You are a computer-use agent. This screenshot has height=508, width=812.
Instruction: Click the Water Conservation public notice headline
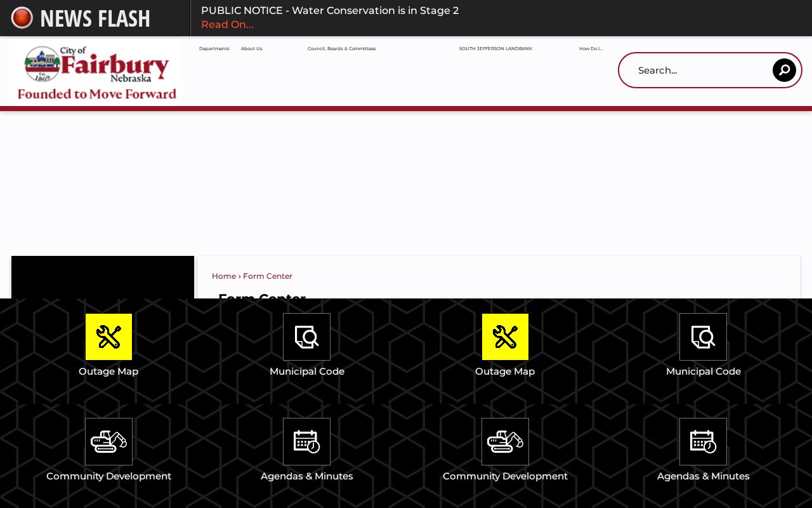[x=330, y=11]
